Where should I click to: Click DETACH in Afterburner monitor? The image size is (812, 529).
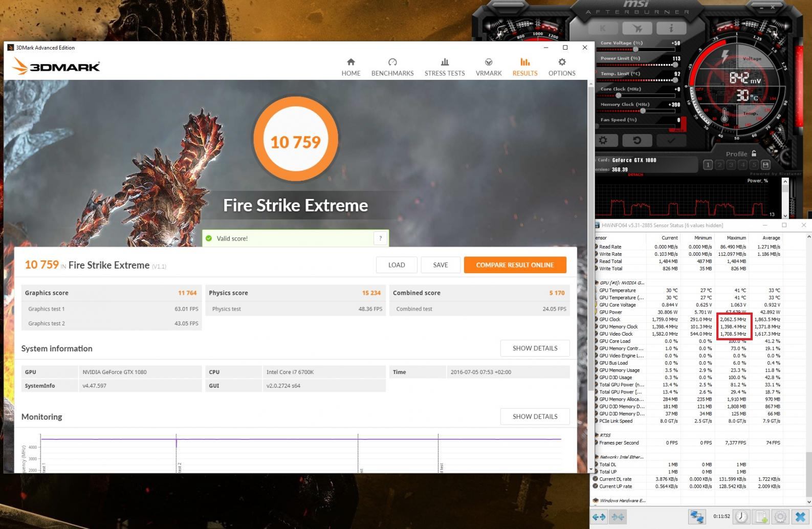pyautogui.click(x=635, y=175)
